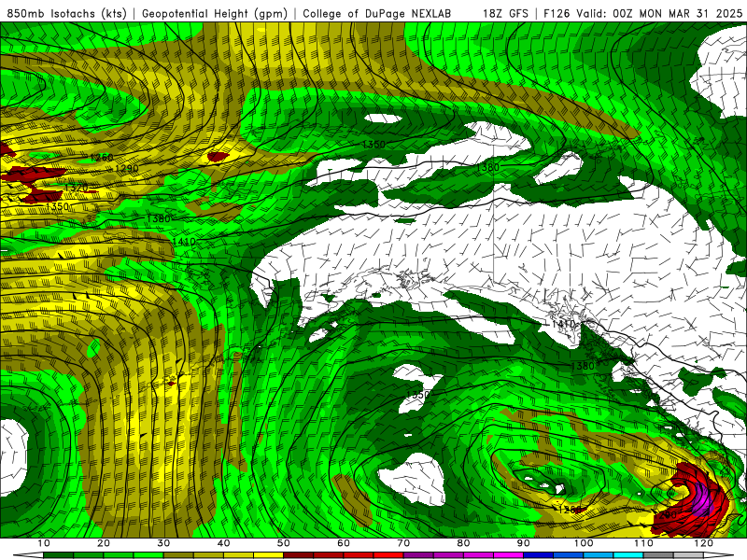
Task: Click the "80" legend scale label
Action: [463, 543]
